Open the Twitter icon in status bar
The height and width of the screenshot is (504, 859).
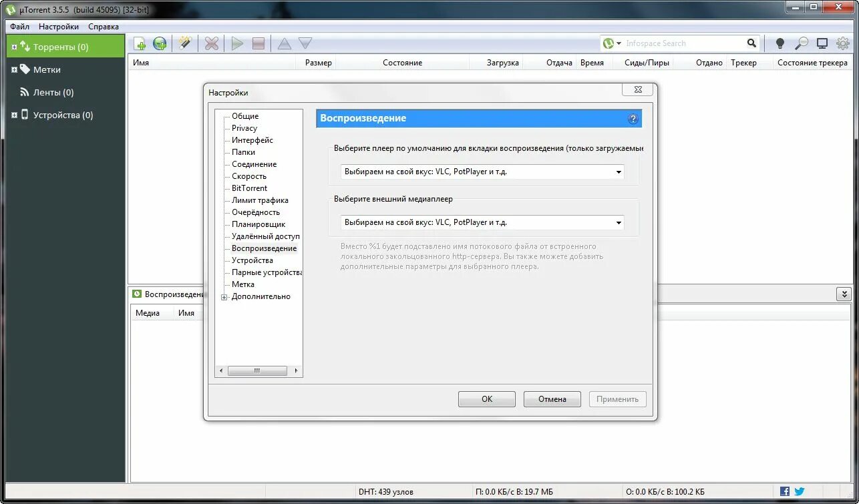coord(800,491)
